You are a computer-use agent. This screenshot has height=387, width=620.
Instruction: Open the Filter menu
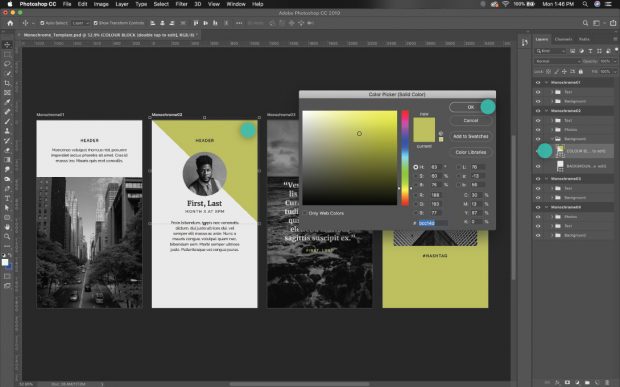(181, 4)
